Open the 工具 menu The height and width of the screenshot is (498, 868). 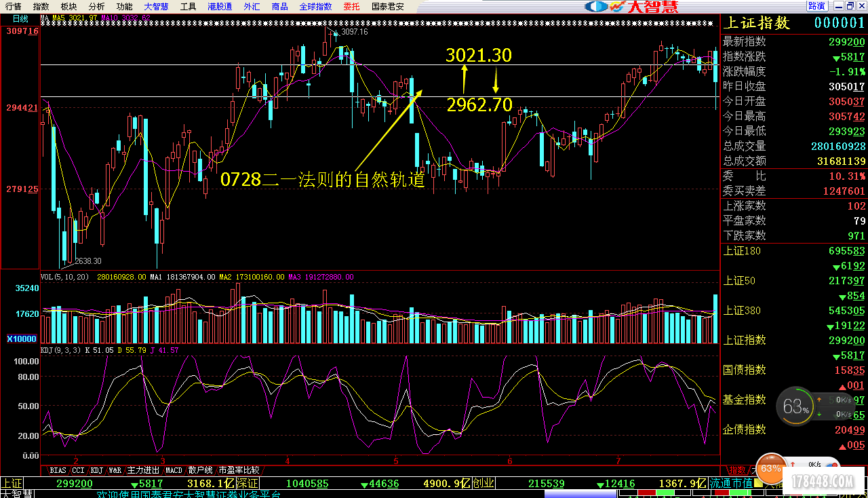[188, 6]
